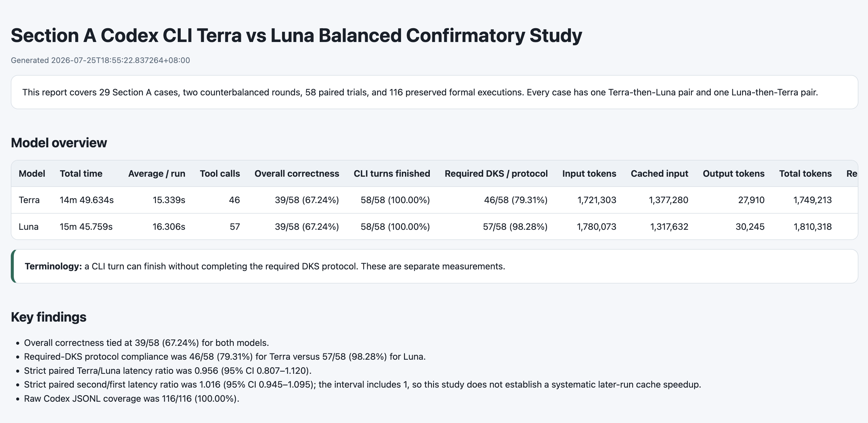
Task: Click the Input tokens column header
Action: coord(589,173)
